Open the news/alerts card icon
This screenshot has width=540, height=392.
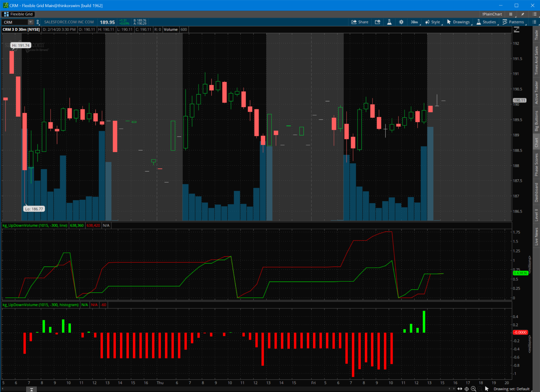377,22
